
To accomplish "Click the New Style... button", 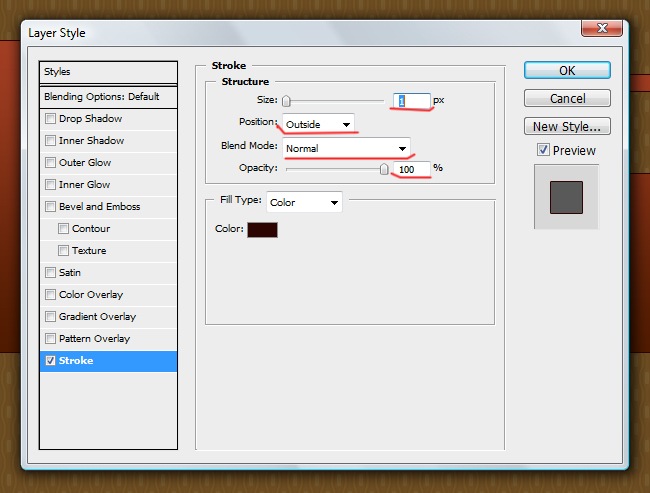I will point(567,127).
